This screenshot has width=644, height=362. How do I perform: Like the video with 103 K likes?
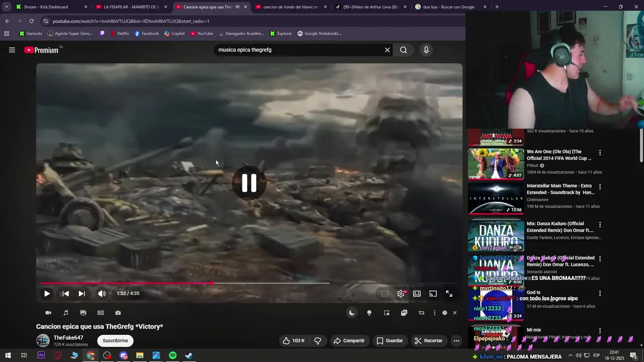[294, 340]
